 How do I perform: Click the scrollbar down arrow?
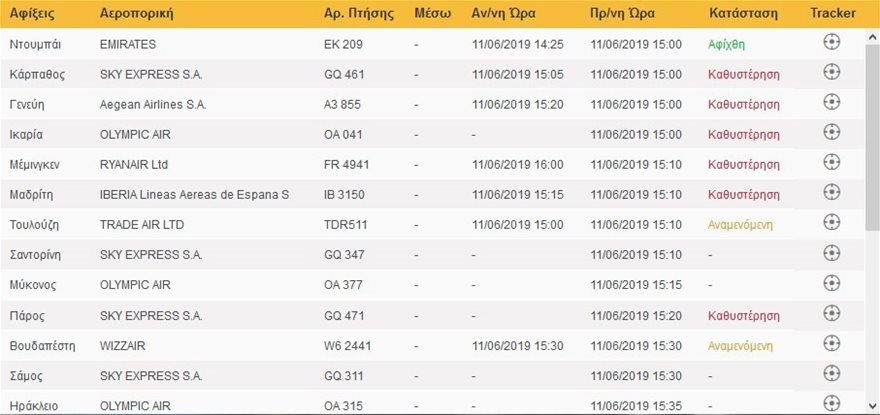(873, 405)
